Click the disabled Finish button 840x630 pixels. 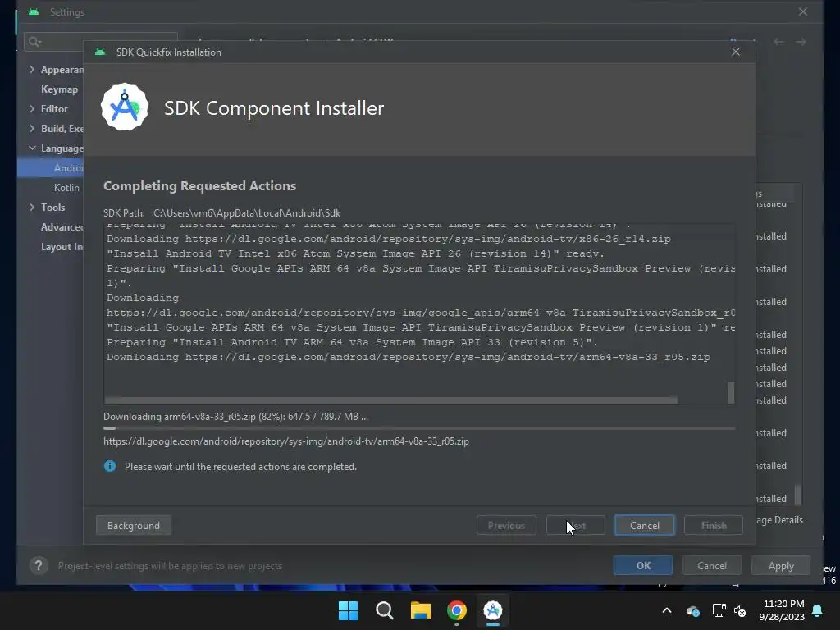[x=714, y=526]
